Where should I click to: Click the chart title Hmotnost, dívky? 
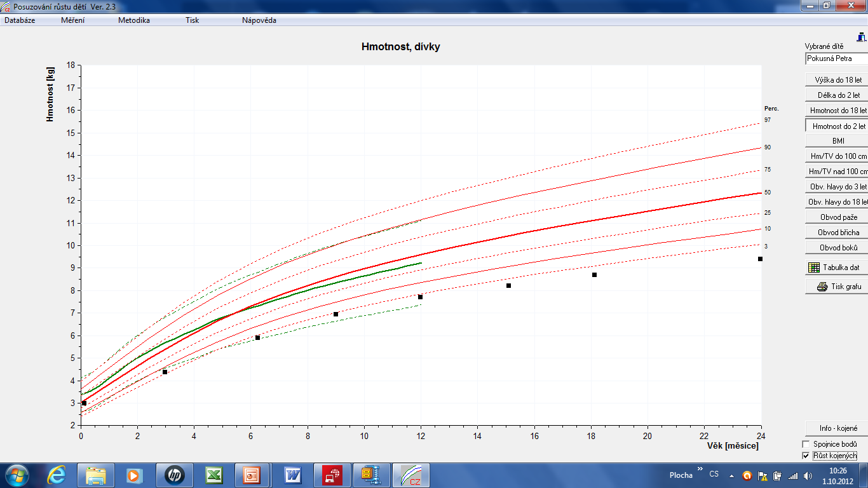click(x=400, y=46)
